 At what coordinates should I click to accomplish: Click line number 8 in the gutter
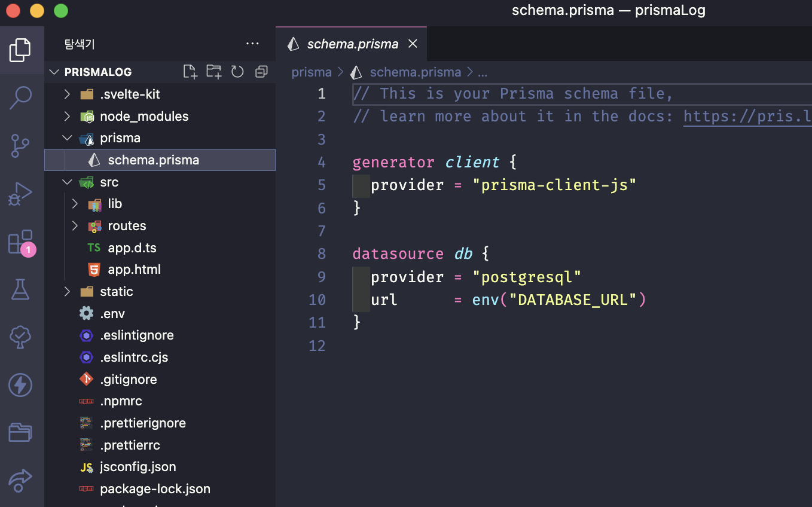322,253
